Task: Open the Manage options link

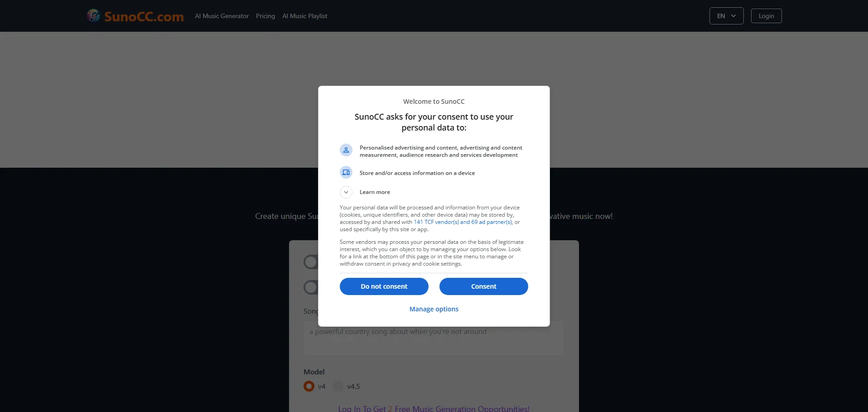Action: pyautogui.click(x=434, y=309)
